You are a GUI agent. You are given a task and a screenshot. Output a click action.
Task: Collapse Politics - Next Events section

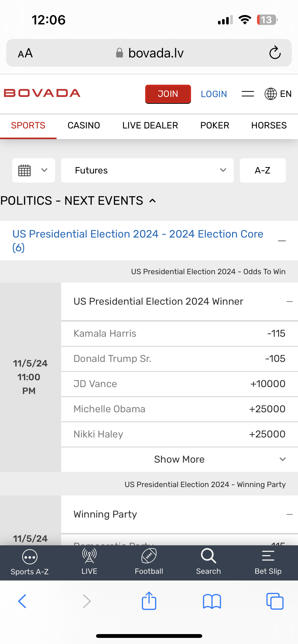click(152, 201)
